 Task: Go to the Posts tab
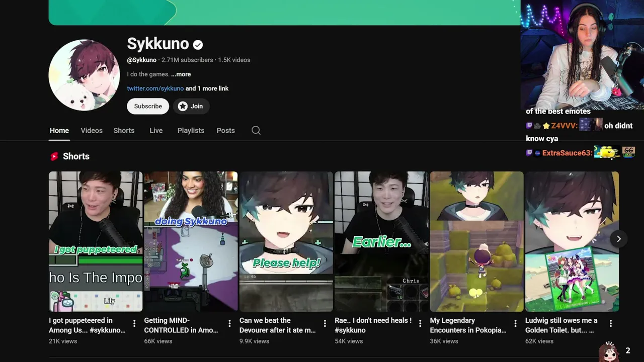[226, 130]
